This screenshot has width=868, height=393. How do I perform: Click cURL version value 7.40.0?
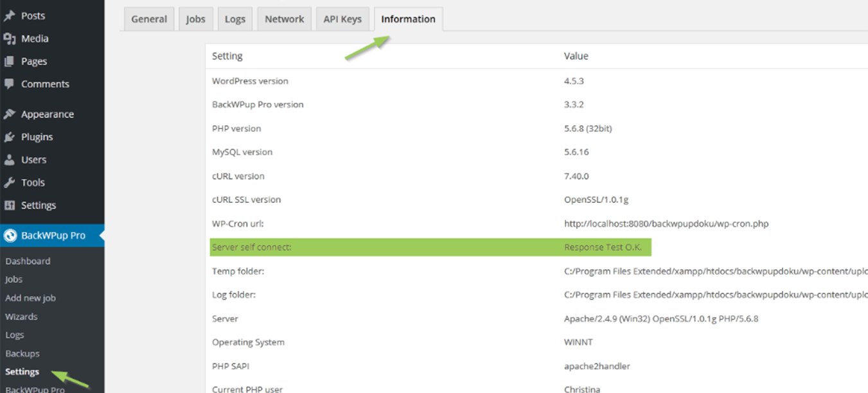click(x=576, y=176)
